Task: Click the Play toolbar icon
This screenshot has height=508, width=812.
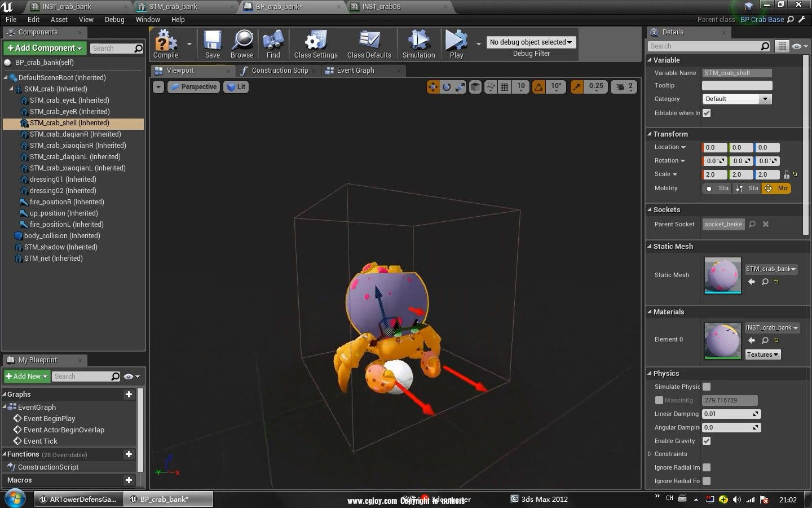Action: point(456,40)
